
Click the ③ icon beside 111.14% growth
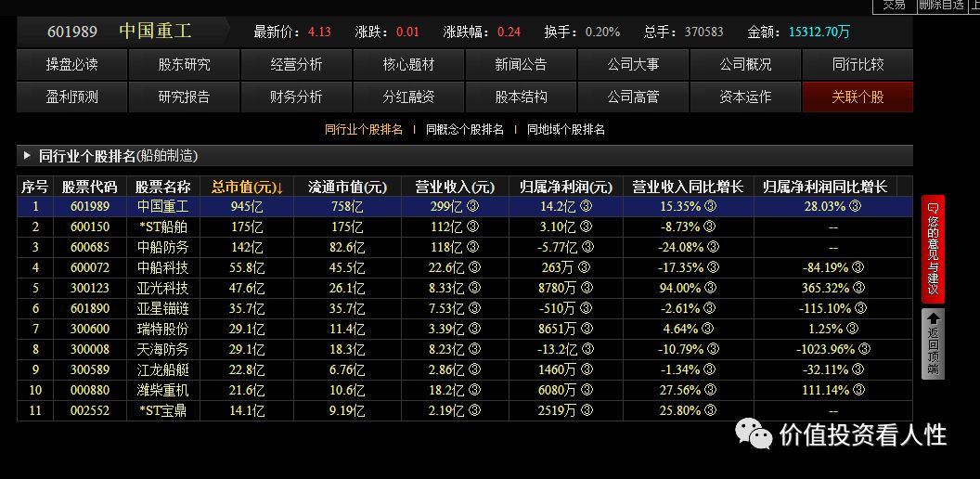(858, 390)
